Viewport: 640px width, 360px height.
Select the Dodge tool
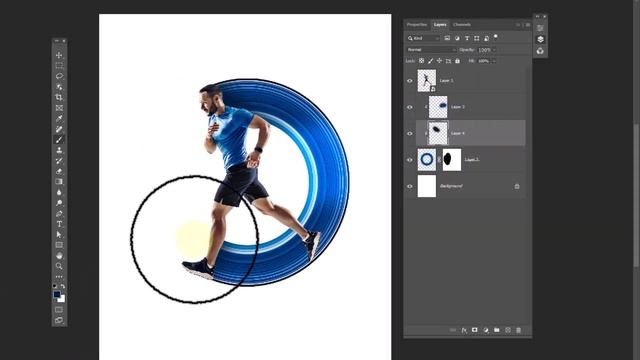(x=59, y=203)
